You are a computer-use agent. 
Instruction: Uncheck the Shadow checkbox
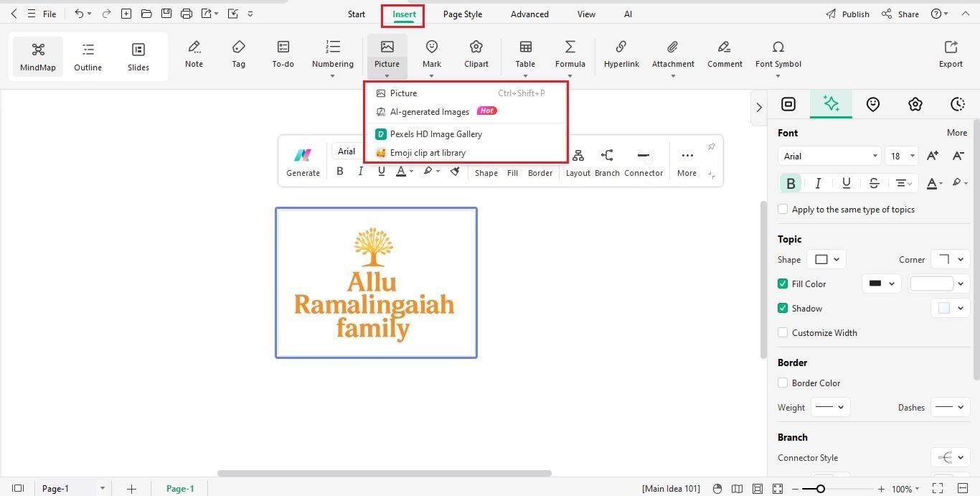click(x=783, y=308)
